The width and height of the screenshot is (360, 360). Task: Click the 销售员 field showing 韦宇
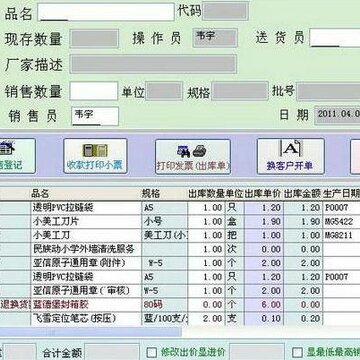tap(95, 116)
